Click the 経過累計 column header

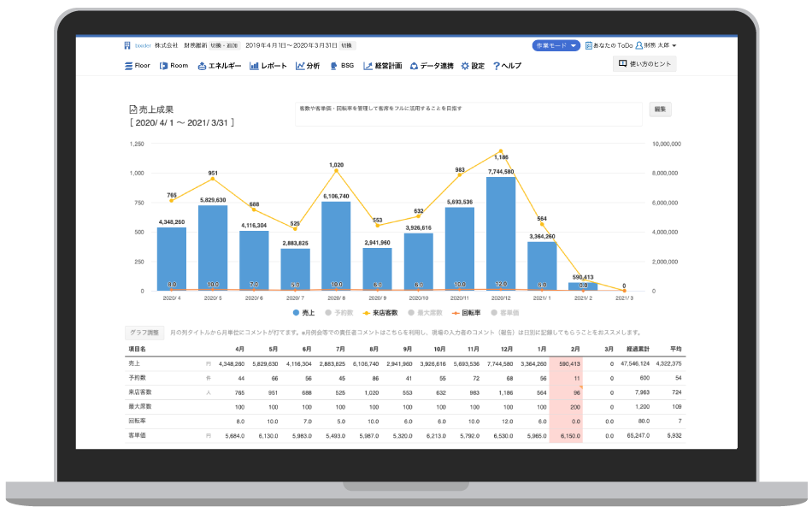coord(638,349)
